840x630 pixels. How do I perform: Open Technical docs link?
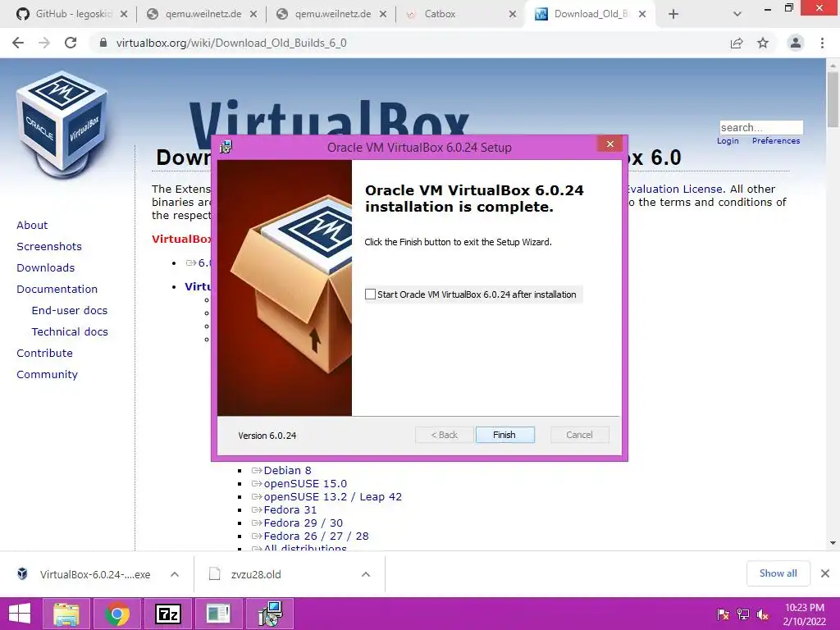pos(70,332)
